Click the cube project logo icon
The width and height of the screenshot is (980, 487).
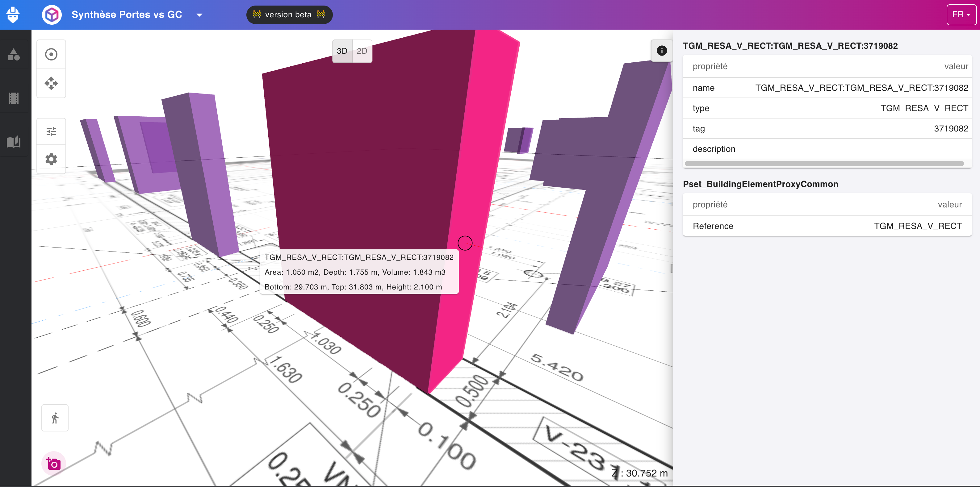(52, 15)
